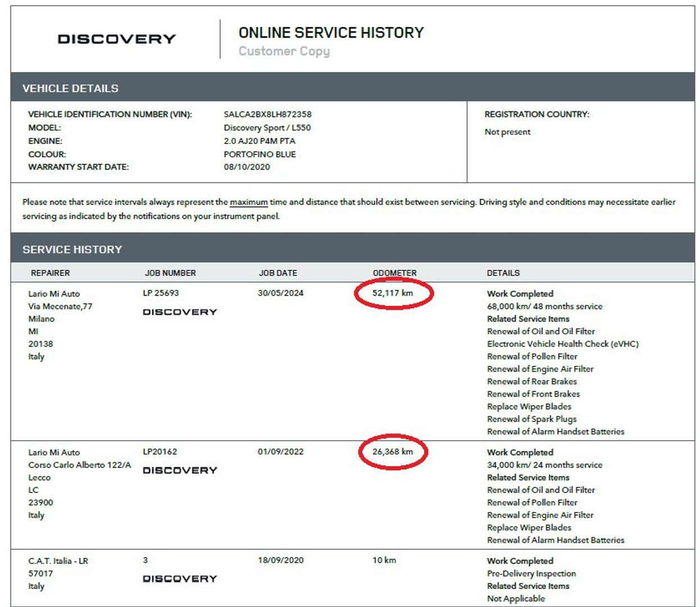Select job number LP 25693
Screen dimensions: 700x607
(161, 293)
